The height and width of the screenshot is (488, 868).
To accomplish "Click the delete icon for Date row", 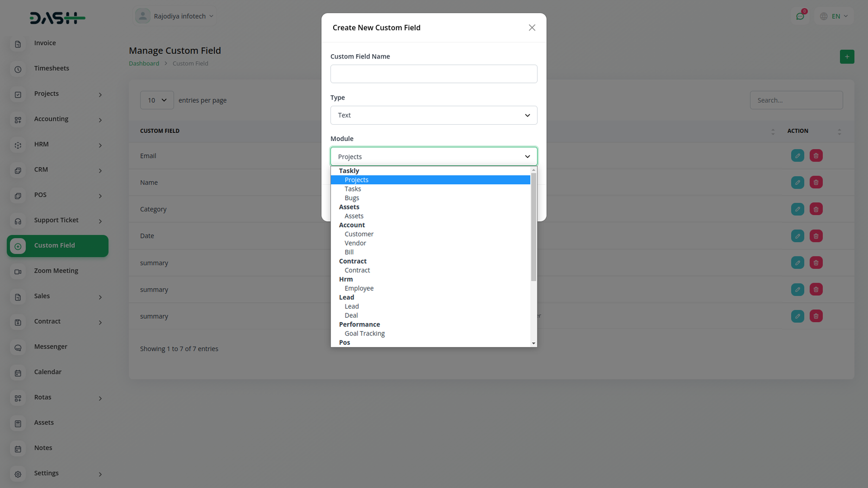I will pyautogui.click(x=816, y=236).
